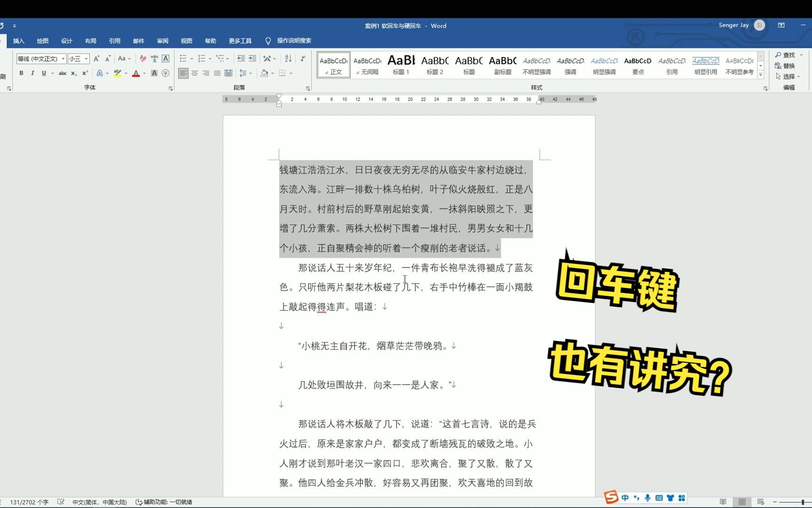
Task: Center align the text
Action: tap(195, 73)
